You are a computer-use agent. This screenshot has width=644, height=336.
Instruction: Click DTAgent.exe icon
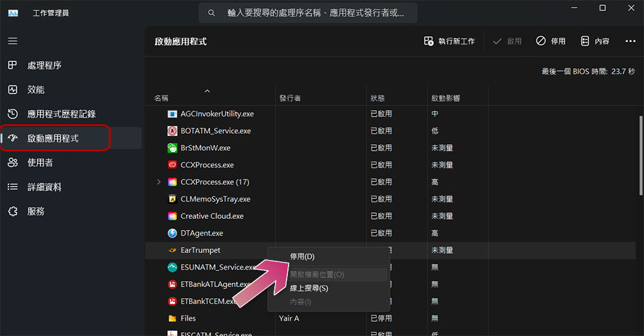pos(173,233)
